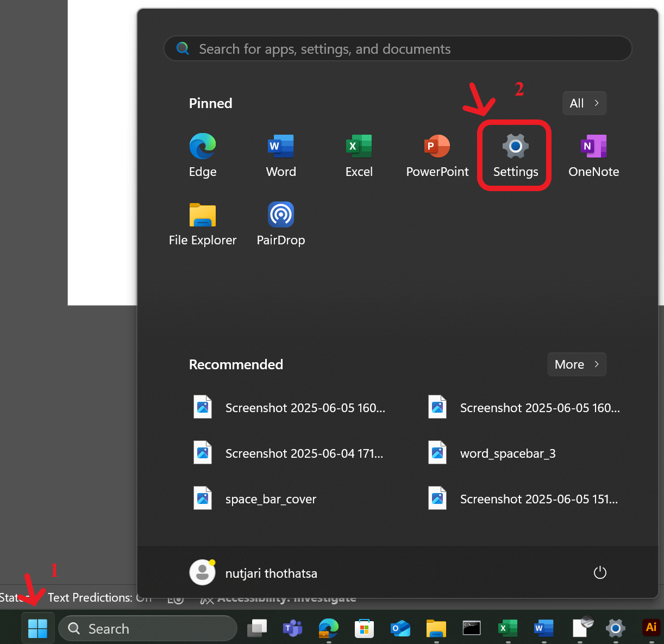Click the Windows Start button on taskbar
Image resolution: width=664 pixels, height=644 pixels.
tap(37, 629)
